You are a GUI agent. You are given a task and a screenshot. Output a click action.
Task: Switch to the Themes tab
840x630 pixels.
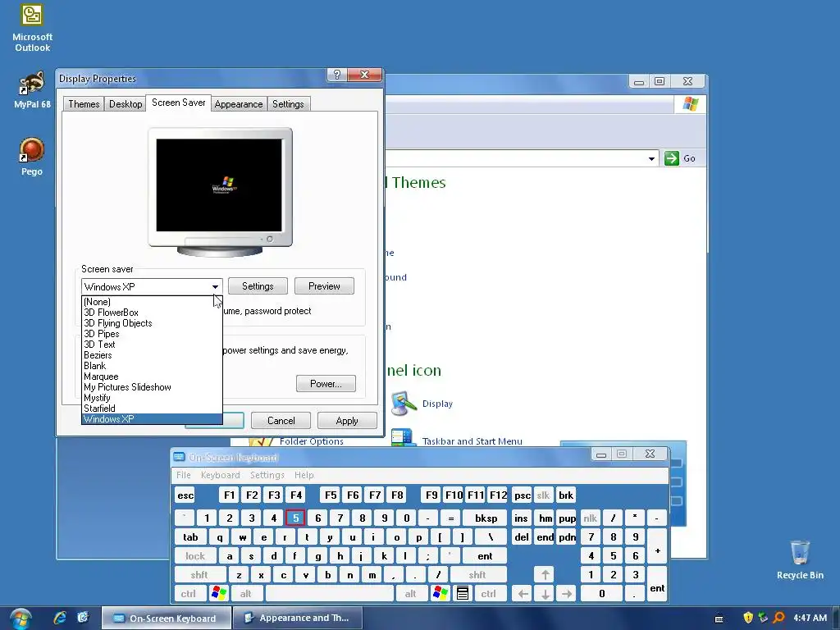pos(84,104)
